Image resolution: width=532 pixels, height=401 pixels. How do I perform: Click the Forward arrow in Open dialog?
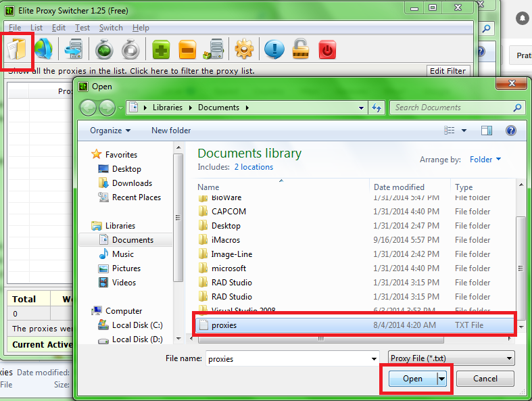point(107,108)
